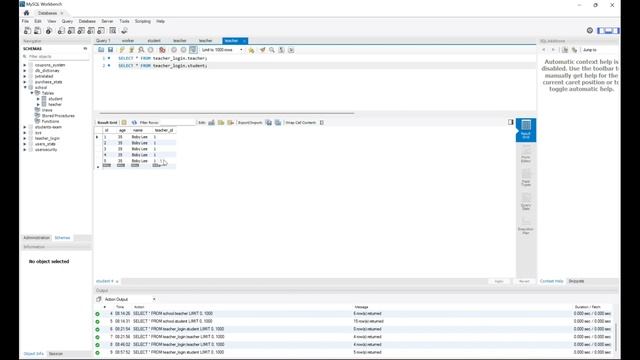Click the settings gear icon top right

coord(590,31)
